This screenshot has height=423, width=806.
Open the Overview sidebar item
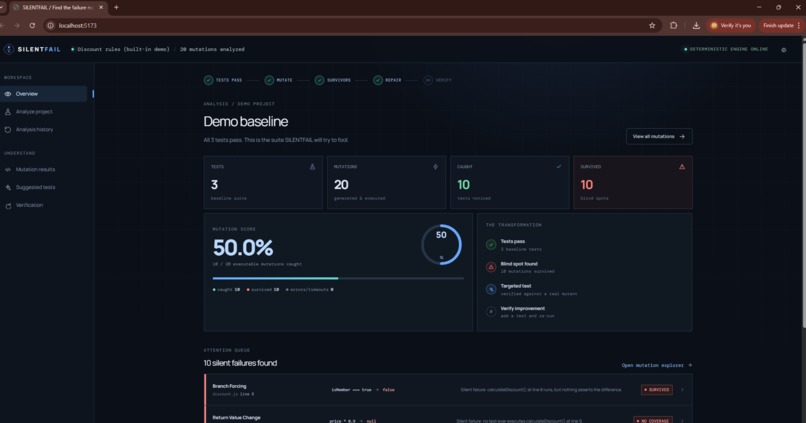coord(44,94)
